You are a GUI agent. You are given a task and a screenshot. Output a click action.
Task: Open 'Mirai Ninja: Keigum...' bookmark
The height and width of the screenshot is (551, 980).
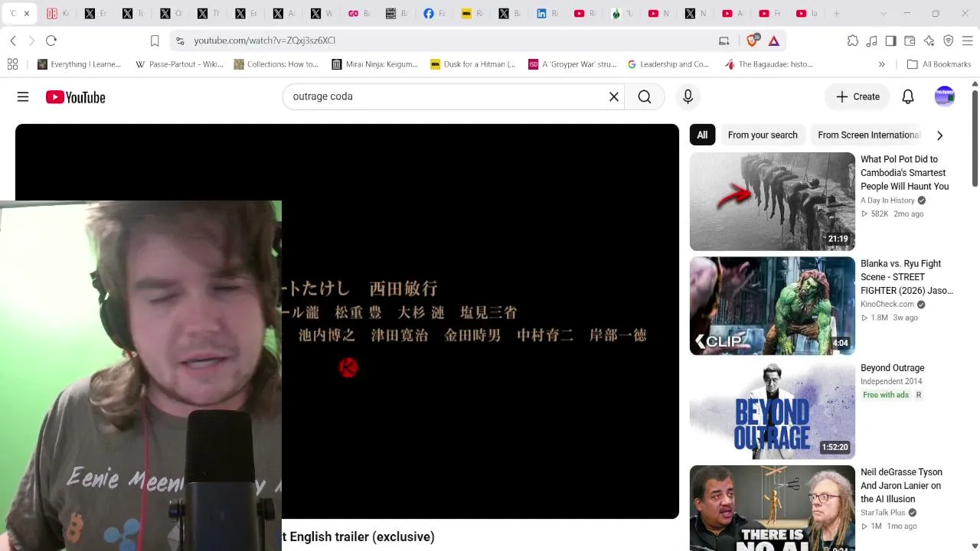375,64
